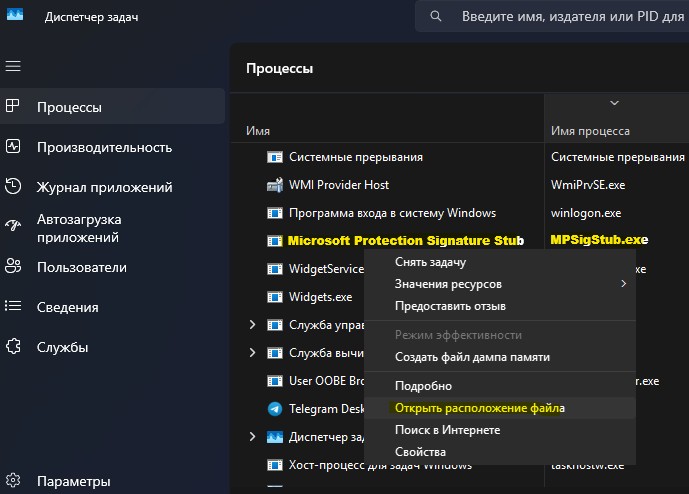Click the Task Manager app icon in title bar

[x=15, y=15]
